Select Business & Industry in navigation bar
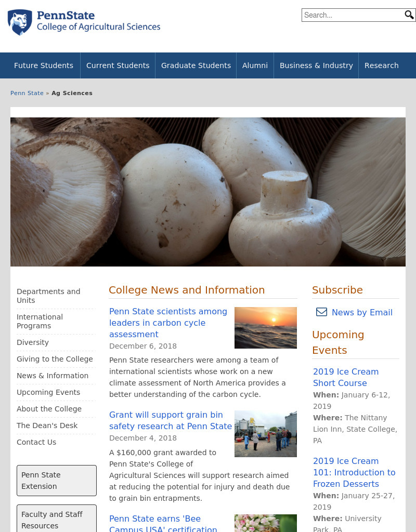The height and width of the screenshot is (532, 416). point(316,65)
